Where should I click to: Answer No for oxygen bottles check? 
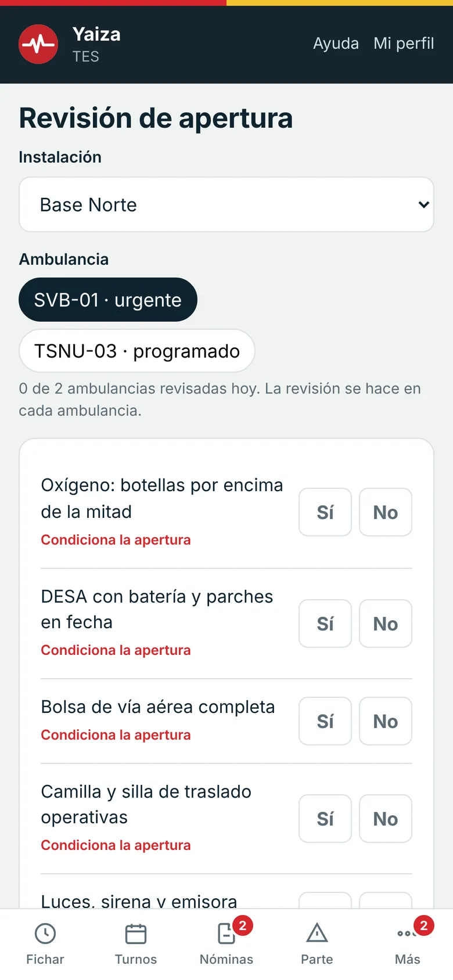click(x=386, y=512)
